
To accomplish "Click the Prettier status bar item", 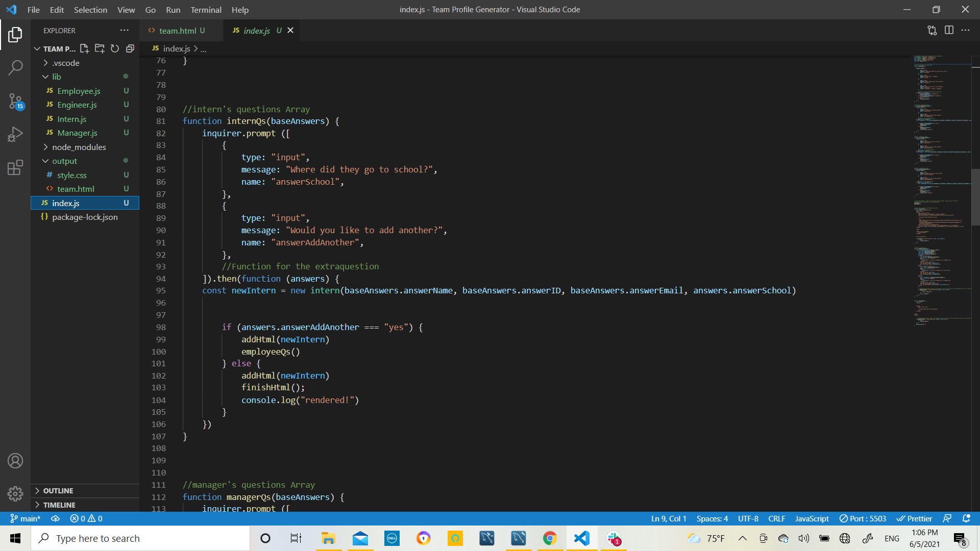I will coord(914,518).
